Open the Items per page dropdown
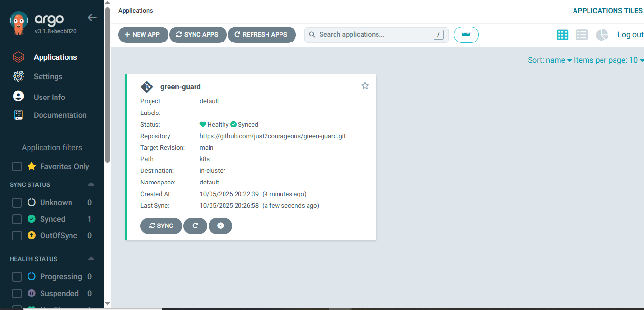This screenshot has width=644, height=310. (608, 60)
